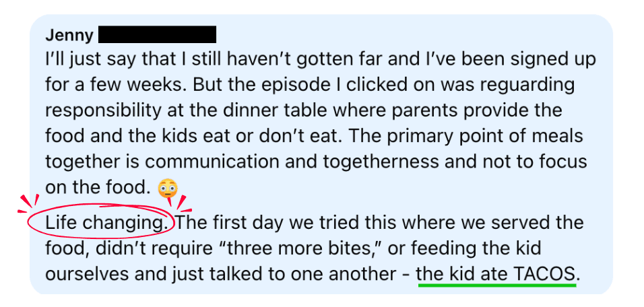Click the red burst marks left of "Life"
Screen dimensions: 644x307
(28, 205)
